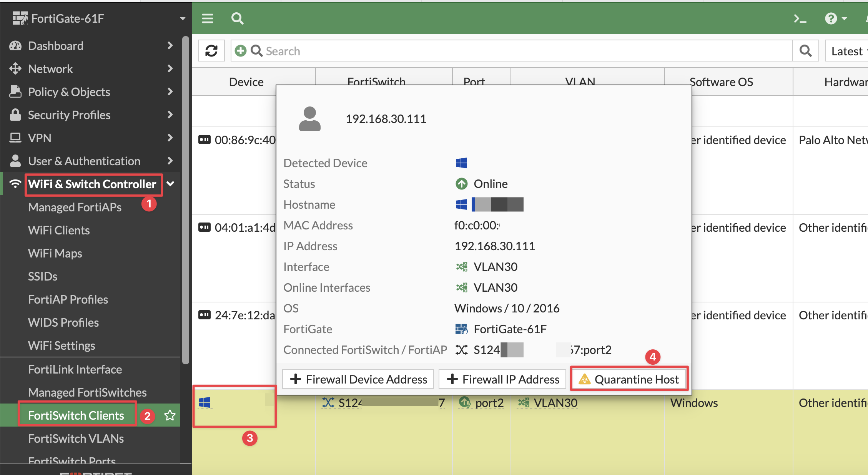
Task: Expand the Network menu
Action: (91, 69)
